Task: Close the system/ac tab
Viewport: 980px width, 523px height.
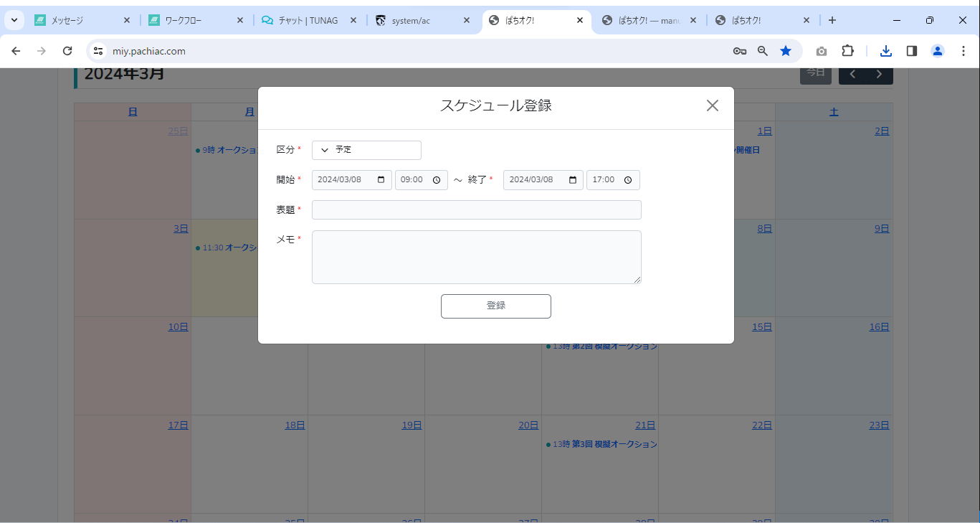Action: (467, 21)
